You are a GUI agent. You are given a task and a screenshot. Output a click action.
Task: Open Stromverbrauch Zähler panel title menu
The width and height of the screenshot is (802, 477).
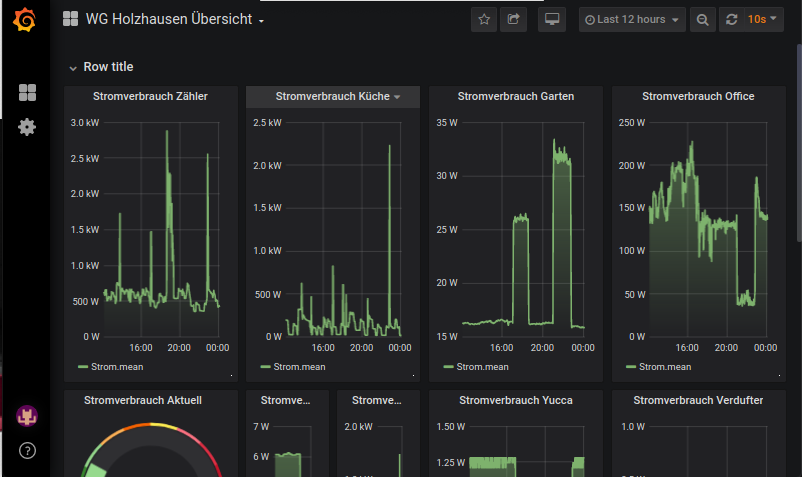click(x=150, y=97)
